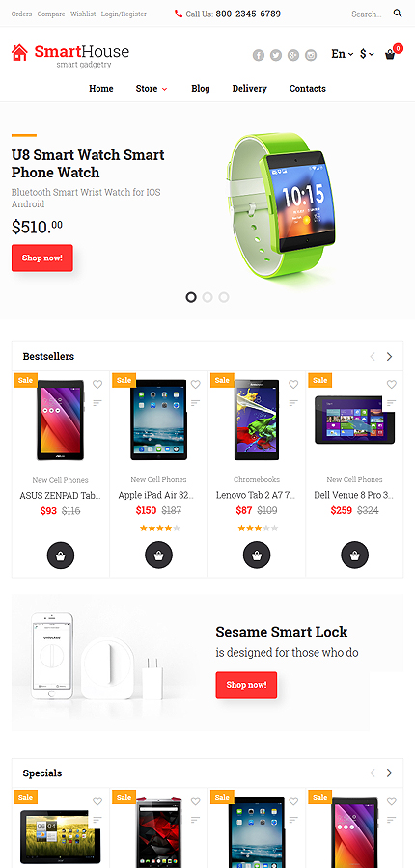Click the search magnifier icon
Screen dimensions: 415x868
tap(398, 14)
